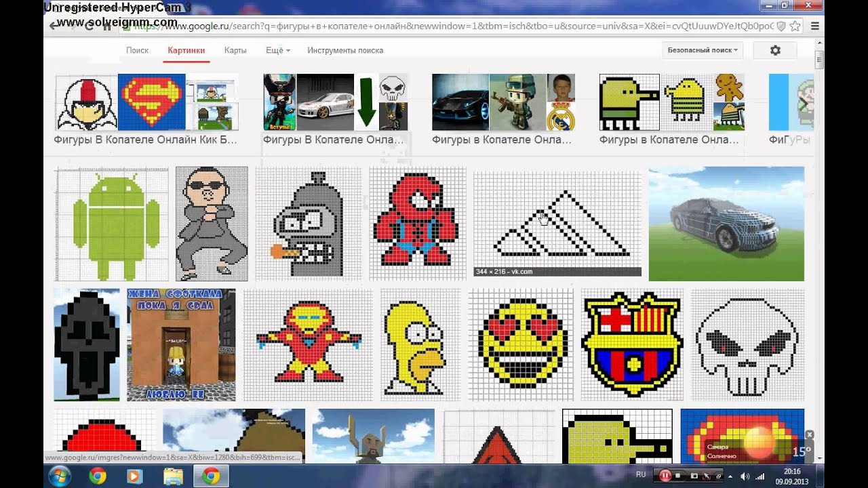Screen dimensions: 868x488
Task: Open the black hooded figure image
Action: pyautogui.click(x=87, y=345)
